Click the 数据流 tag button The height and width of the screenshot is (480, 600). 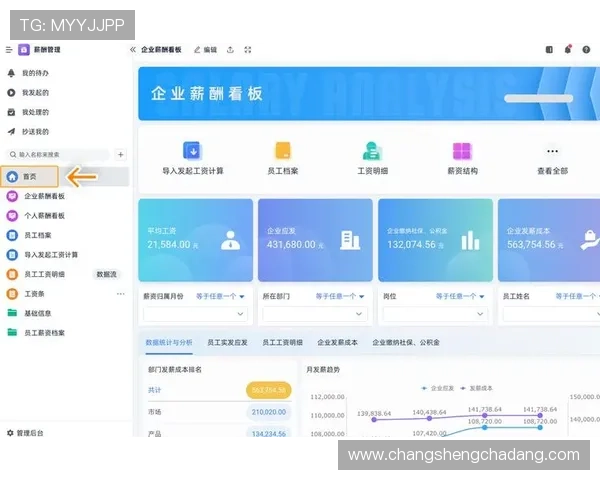[x=106, y=274]
